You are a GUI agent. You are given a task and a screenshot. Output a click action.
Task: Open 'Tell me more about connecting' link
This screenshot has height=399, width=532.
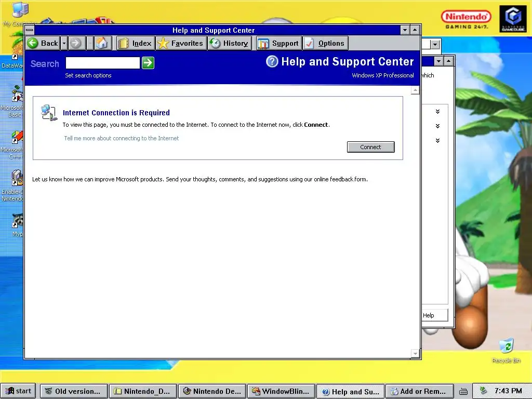(122, 138)
